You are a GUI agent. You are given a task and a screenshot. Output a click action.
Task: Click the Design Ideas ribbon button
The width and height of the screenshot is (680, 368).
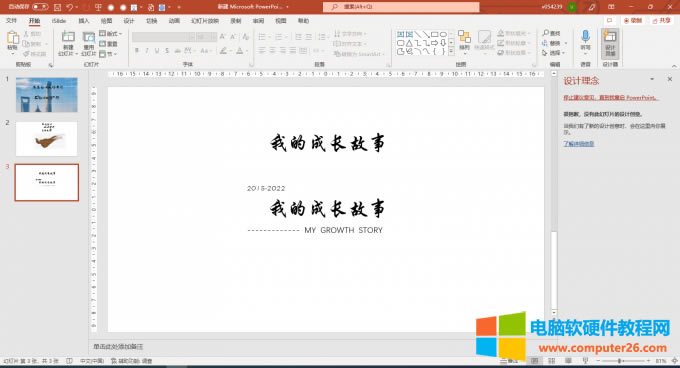pos(610,43)
